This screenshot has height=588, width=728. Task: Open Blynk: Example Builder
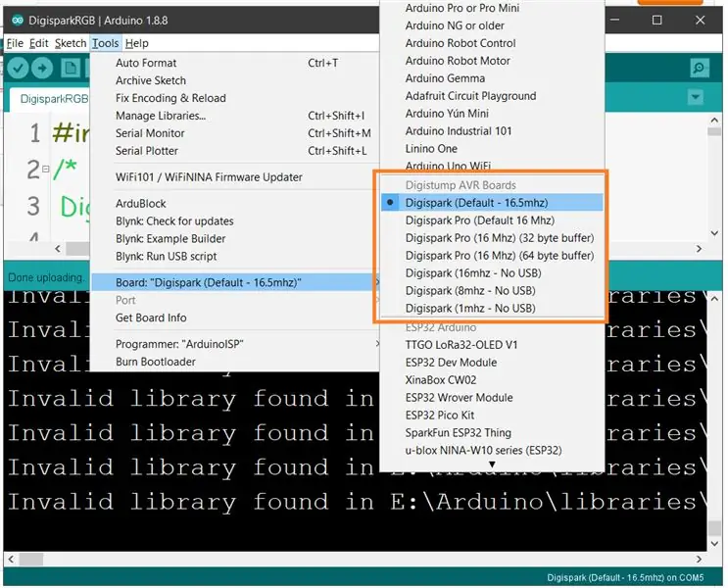[235, 239]
